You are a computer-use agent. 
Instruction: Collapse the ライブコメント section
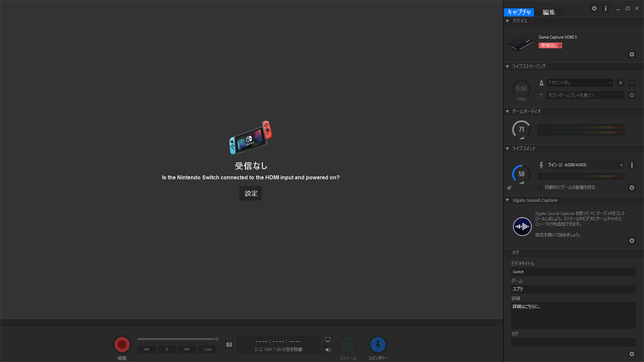pos(507,149)
